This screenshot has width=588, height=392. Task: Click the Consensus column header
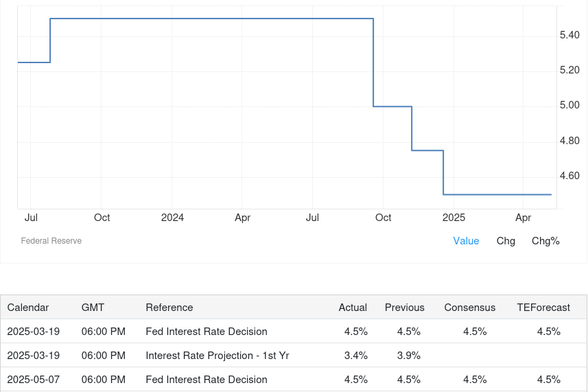[x=469, y=308]
